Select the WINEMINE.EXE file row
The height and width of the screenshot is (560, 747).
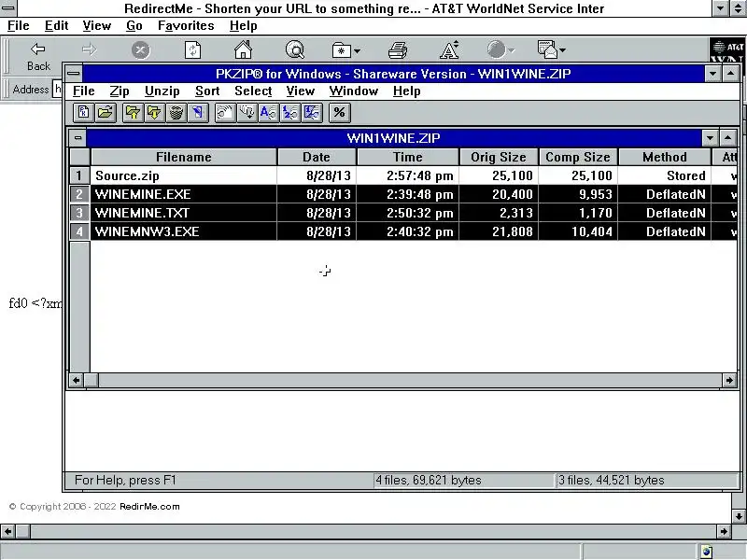(413, 194)
